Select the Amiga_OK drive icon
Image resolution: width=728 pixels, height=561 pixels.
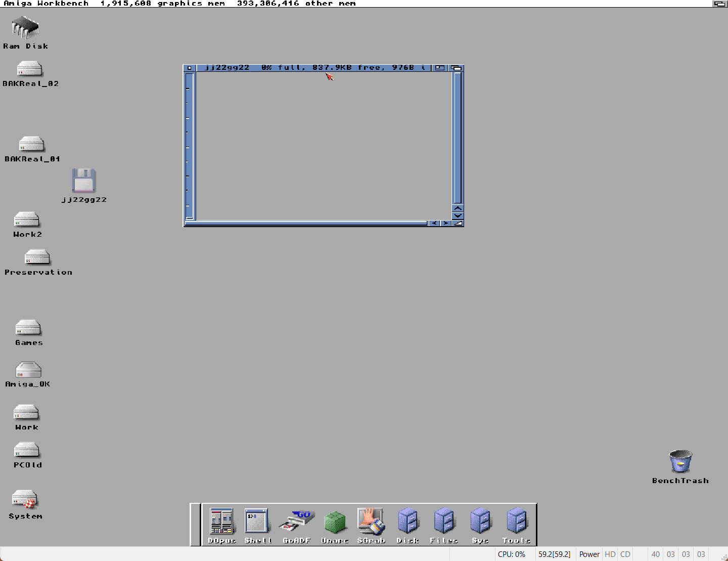pos(28,369)
